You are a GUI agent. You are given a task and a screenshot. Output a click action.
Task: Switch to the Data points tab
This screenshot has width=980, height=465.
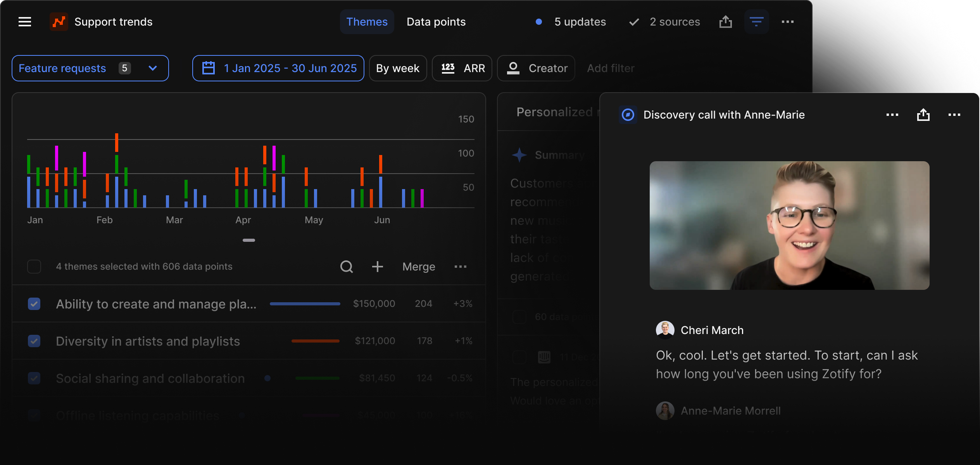pyautogui.click(x=436, y=22)
